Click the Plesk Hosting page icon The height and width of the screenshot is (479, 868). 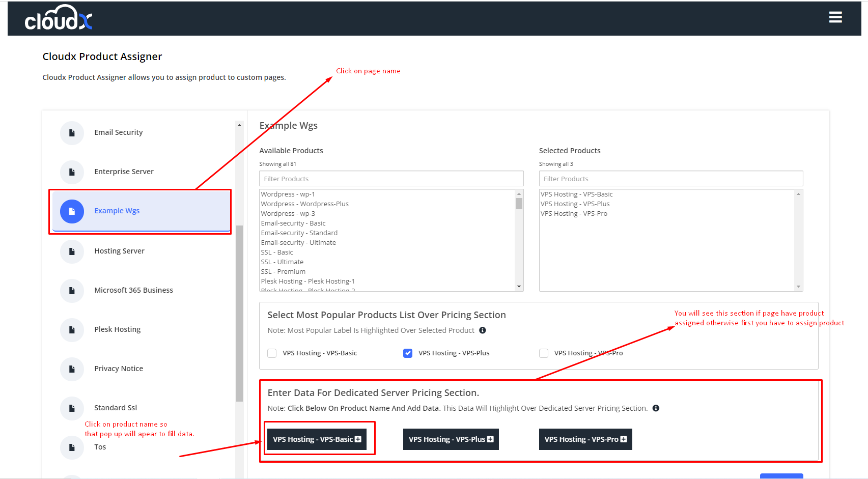[x=72, y=330]
